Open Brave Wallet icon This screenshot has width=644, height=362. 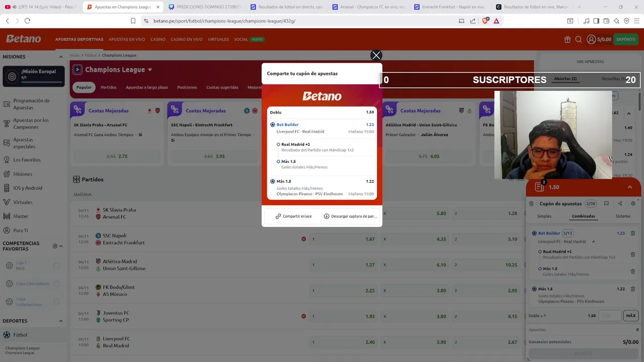click(x=606, y=21)
